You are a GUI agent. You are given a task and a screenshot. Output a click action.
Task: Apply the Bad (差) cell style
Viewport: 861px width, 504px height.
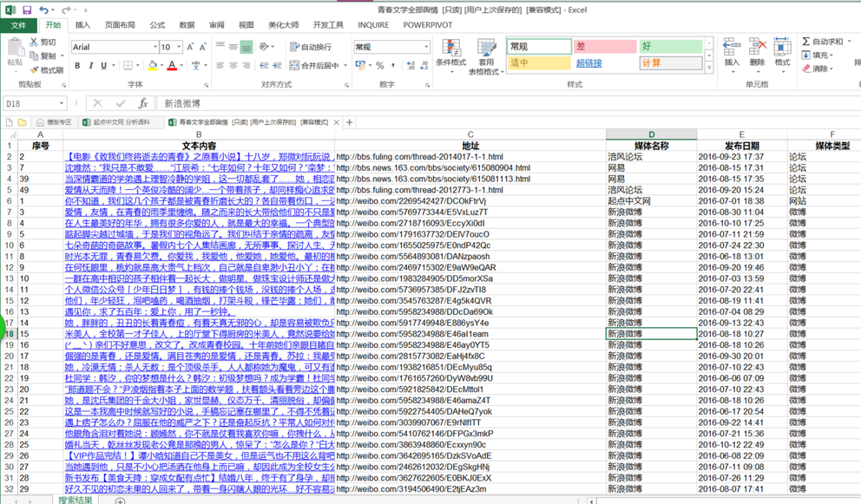click(x=605, y=47)
